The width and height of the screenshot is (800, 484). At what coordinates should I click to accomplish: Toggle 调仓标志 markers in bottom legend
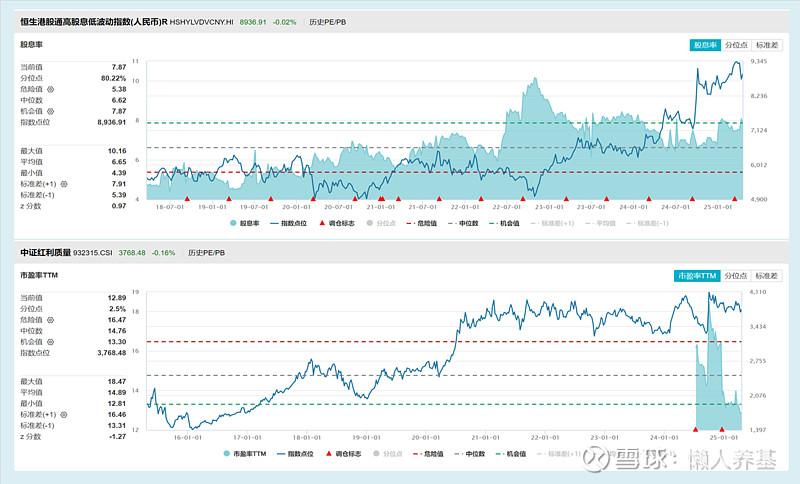[343, 453]
